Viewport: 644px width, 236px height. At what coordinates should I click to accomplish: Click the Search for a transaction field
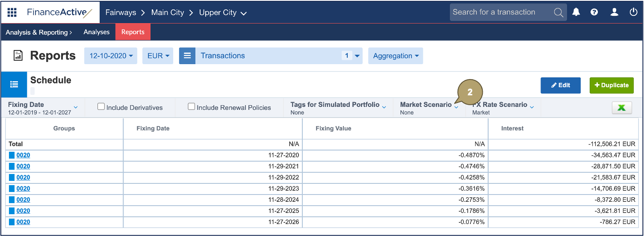point(500,12)
